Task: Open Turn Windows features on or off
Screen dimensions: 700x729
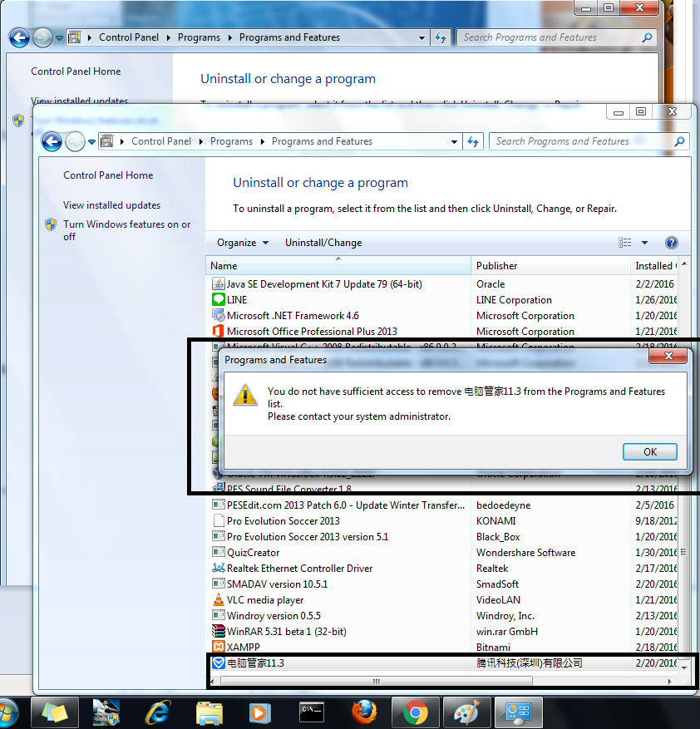Action: pyautogui.click(x=127, y=230)
